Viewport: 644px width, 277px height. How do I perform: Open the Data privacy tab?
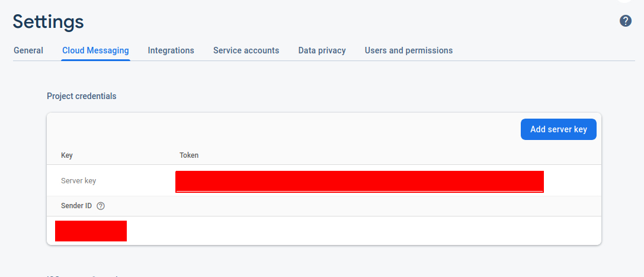point(322,50)
